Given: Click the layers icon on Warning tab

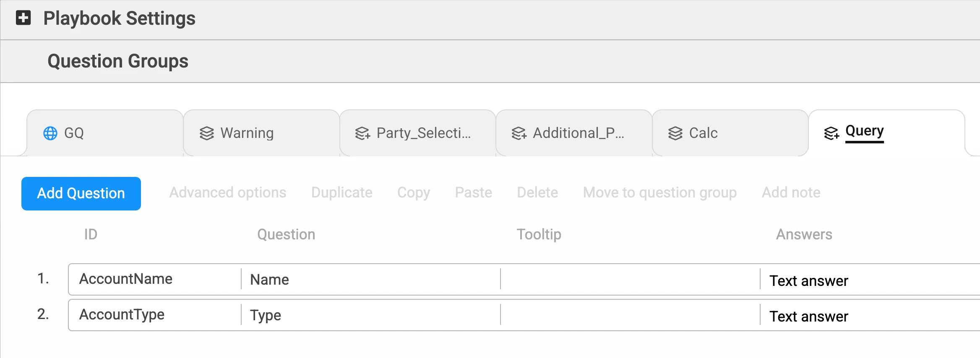Looking at the screenshot, I should pyautogui.click(x=207, y=133).
